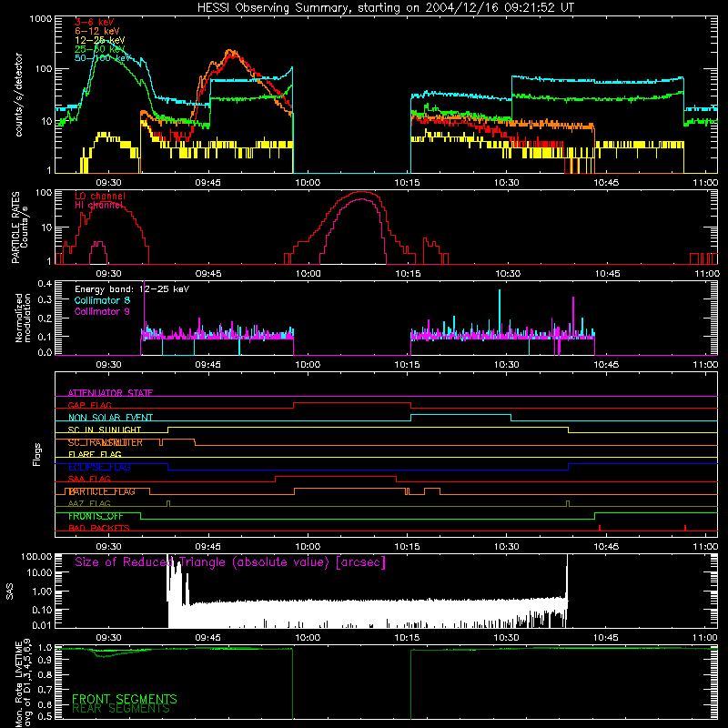Viewport: 728px width, 728px height.
Task: Click the FRONTS_OFF flag label
Action: 96,516
